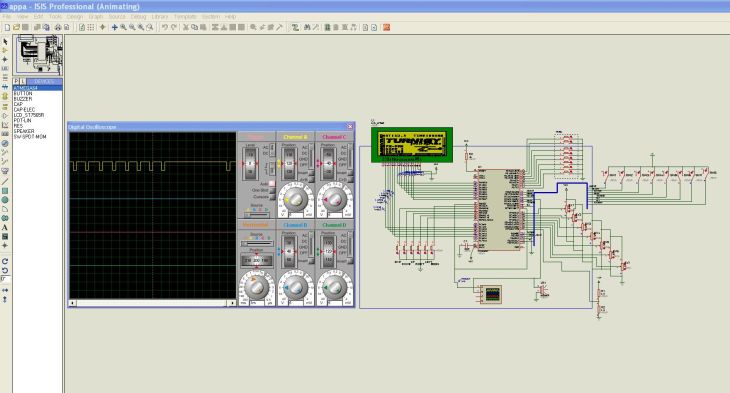This screenshot has width=730, height=393.
Task: Toggle the Auto trigger button on oscilloscope
Action: 272,183
